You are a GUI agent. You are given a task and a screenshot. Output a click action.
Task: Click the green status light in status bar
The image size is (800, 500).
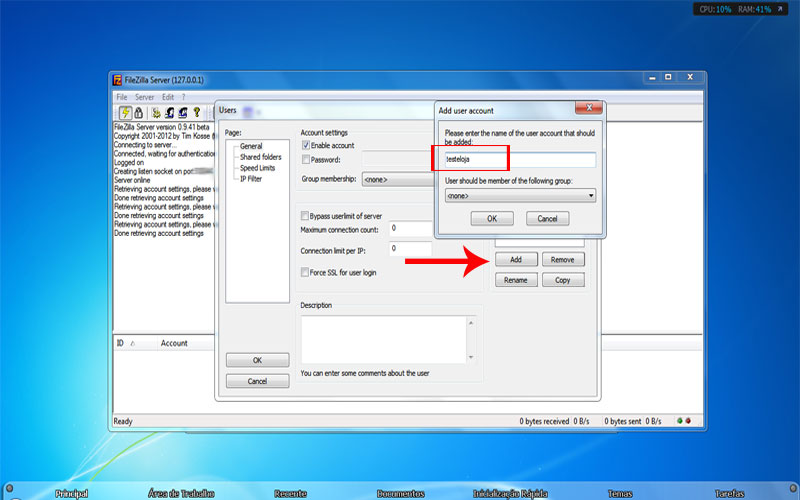680,421
